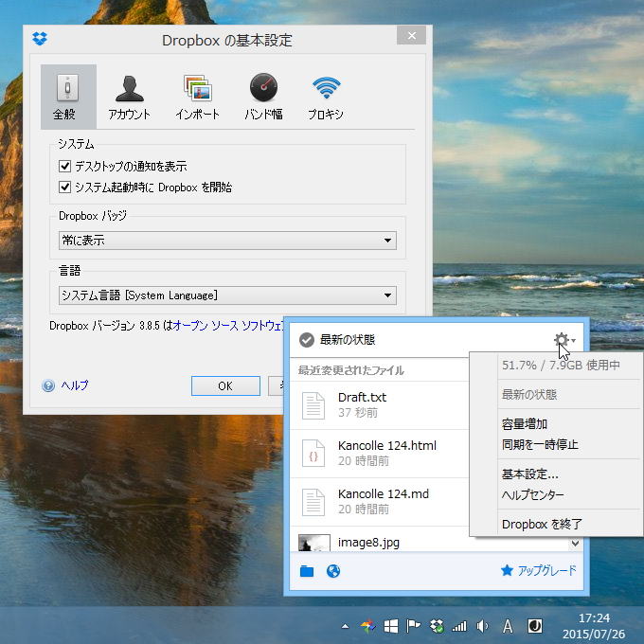Click the 最新の状態 checkmark status icon
The height and width of the screenshot is (644, 644).
(x=307, y=340)
